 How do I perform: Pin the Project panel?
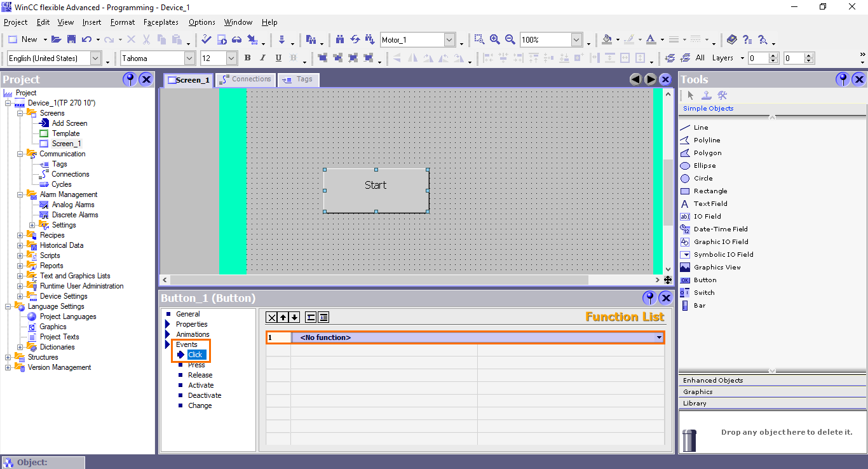(130, 79)
